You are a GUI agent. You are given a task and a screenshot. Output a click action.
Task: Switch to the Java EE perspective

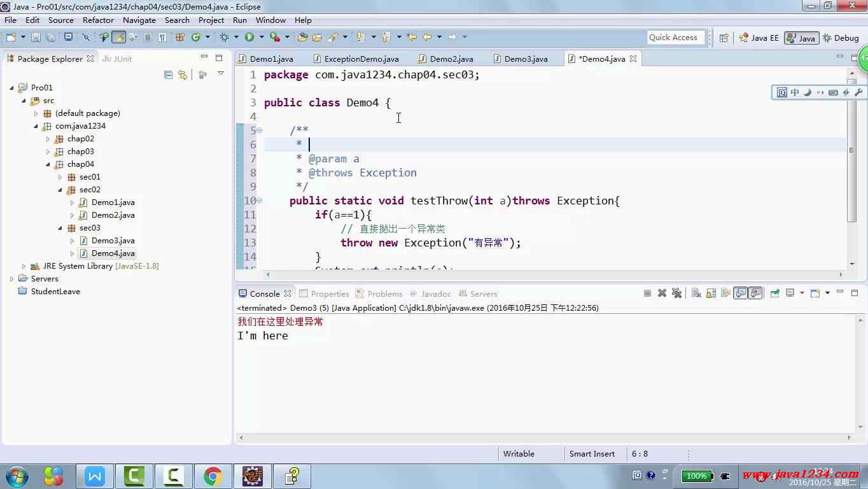tap(759, 38)
